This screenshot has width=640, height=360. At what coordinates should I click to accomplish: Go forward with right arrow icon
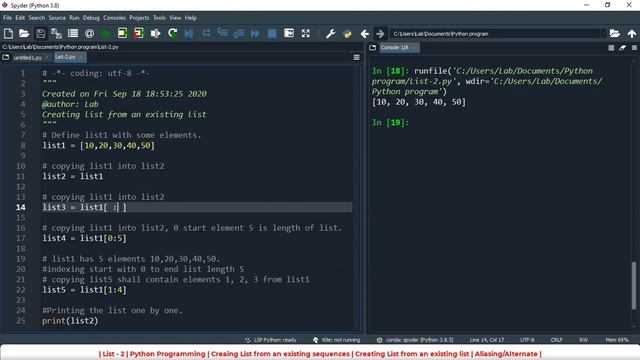380,33
